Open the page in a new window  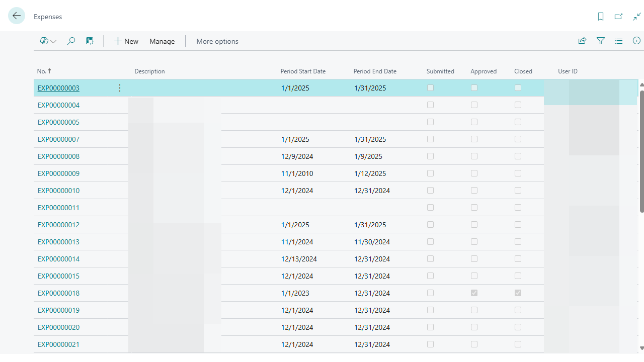coord(618,17)
